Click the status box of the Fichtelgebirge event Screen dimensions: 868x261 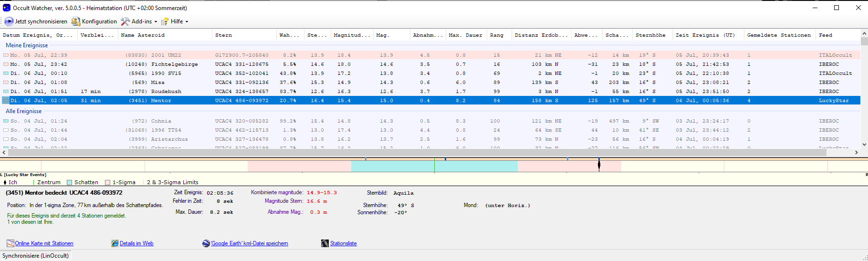[x=6, y=64]
